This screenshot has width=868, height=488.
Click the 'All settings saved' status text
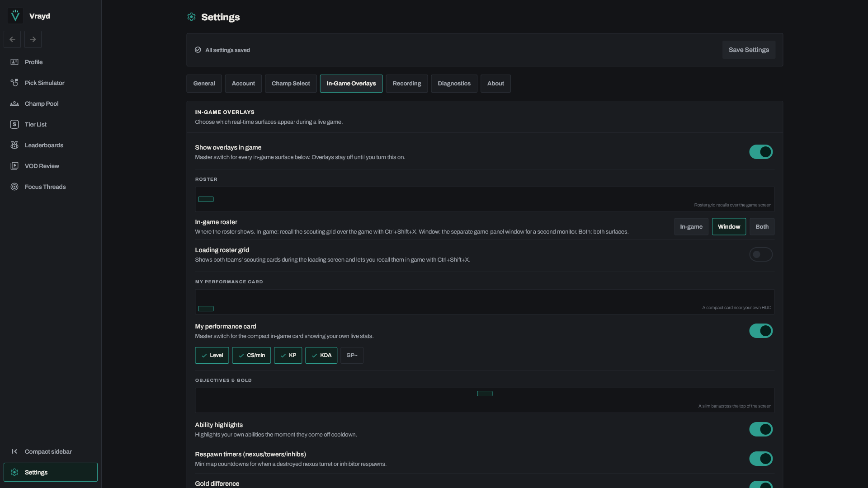pos(227,50)
